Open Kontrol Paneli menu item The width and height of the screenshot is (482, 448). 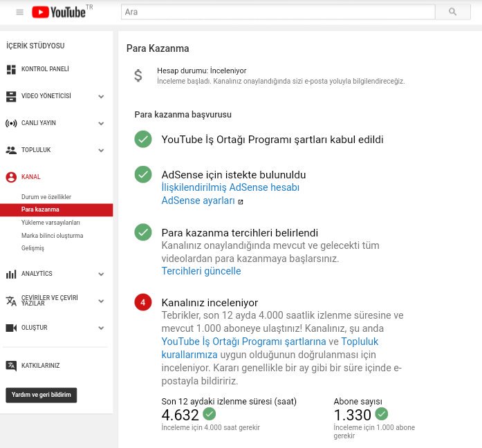[45, 69]
